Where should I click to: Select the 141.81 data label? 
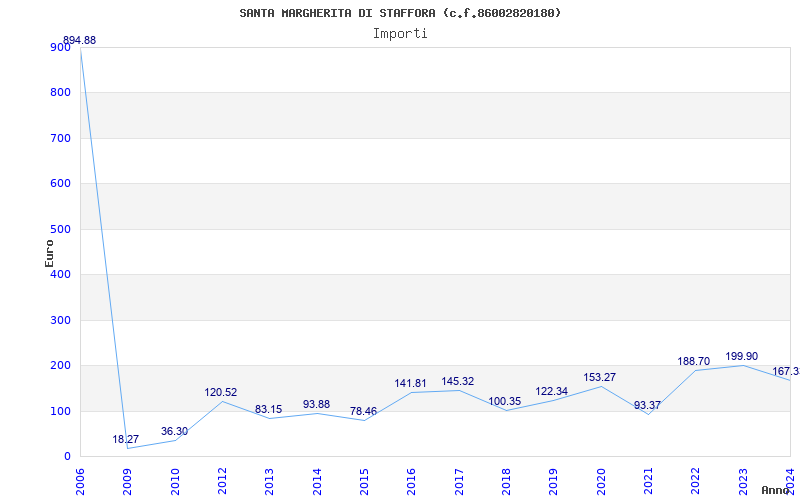[x=410, y=383]
